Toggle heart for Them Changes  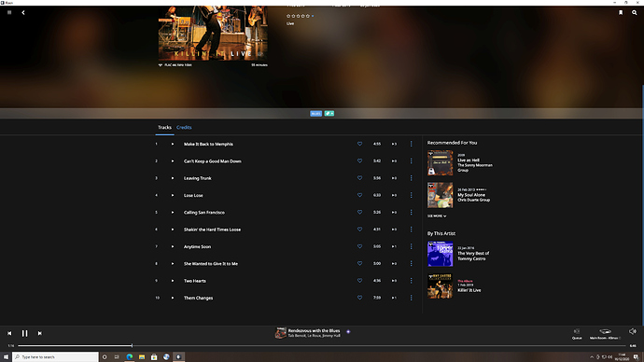pos(359,298)
